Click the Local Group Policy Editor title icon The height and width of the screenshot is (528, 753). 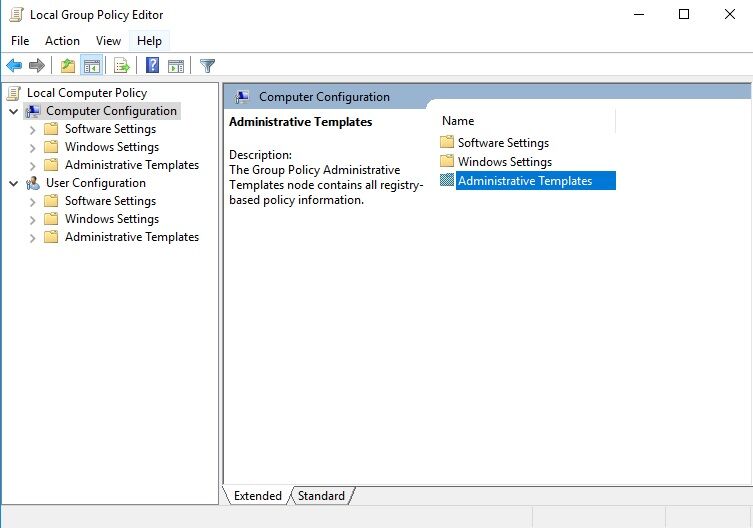click(16, 15)
